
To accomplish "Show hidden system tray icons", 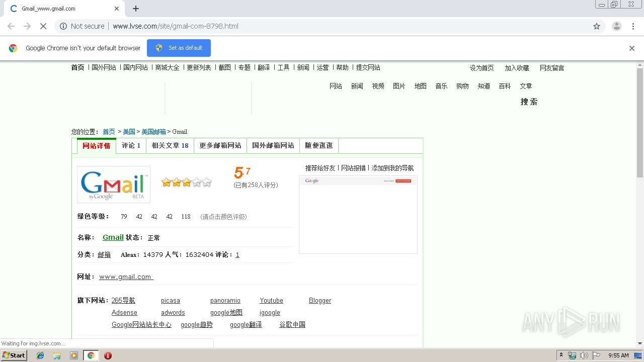I will (561, 355).
